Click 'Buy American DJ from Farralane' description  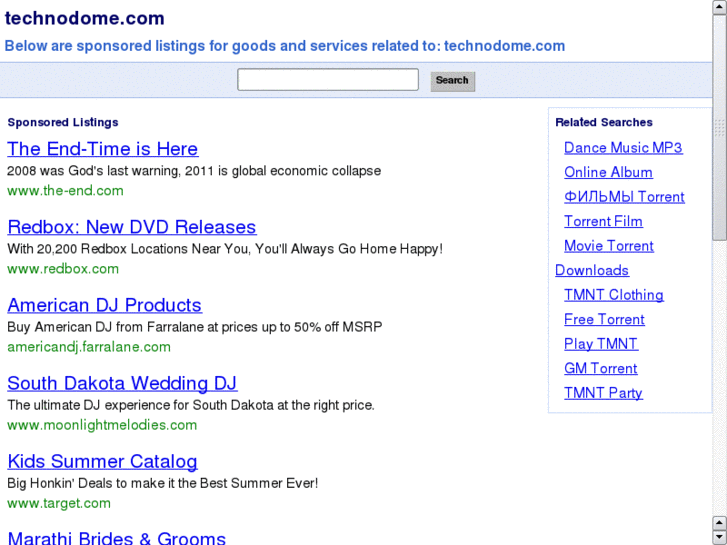point(195,327)
